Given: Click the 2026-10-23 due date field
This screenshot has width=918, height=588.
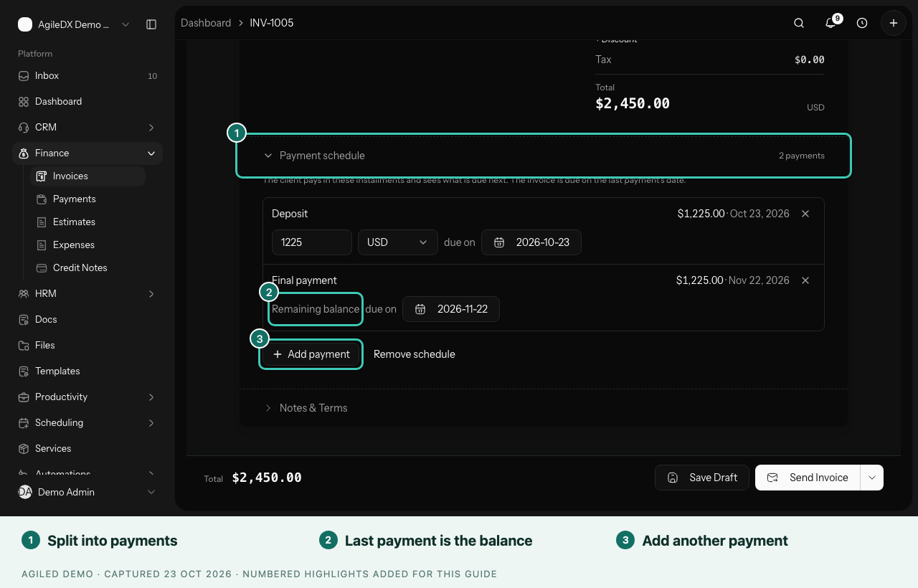Looking at the screenshot, I should click(x=531, y=242).
